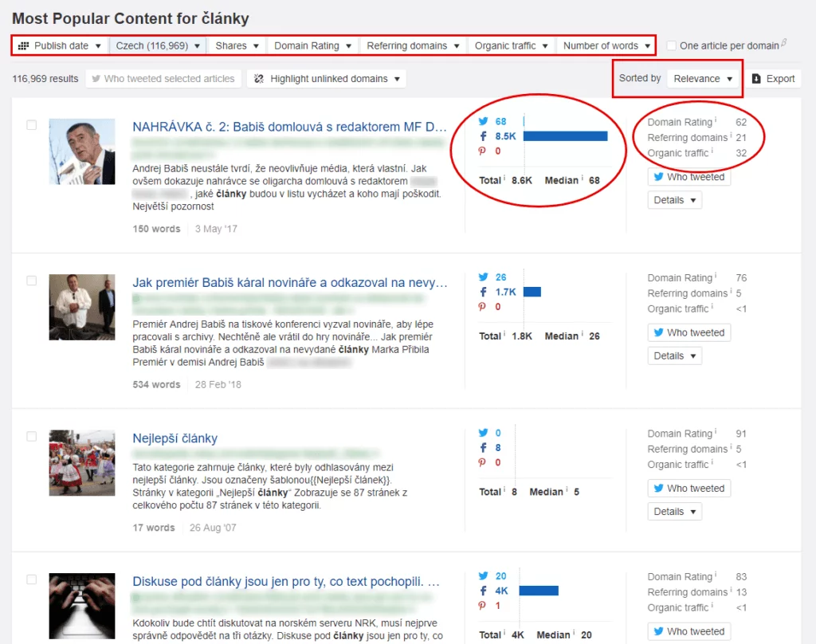This screenshot has width=816, height=644.
Task: Expand Details for Nejlepší články article
Action: pyautogui.click(x=674, y=512)
